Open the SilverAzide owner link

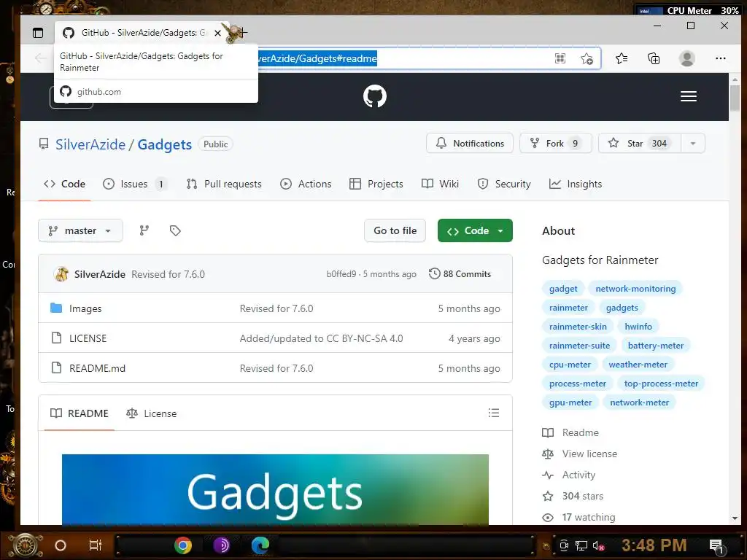[x=90, y=144]
